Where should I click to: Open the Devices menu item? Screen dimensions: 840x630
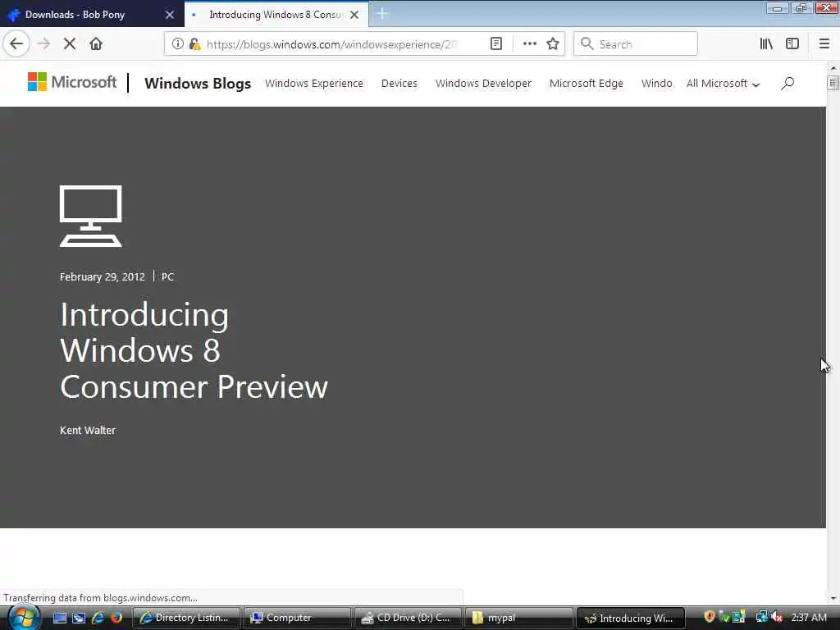coord(399,84)
